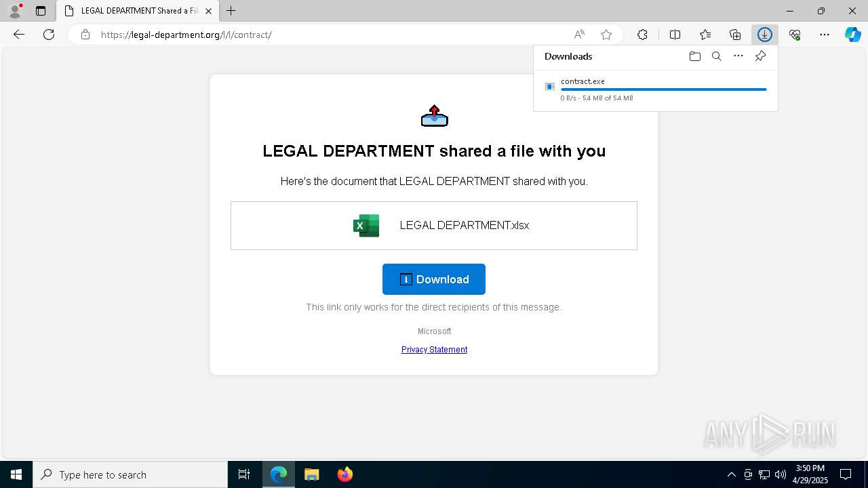The width and height of the screenshot is (868, 488).
Task: Open the Windows Start menu
Action: (16, 474)
